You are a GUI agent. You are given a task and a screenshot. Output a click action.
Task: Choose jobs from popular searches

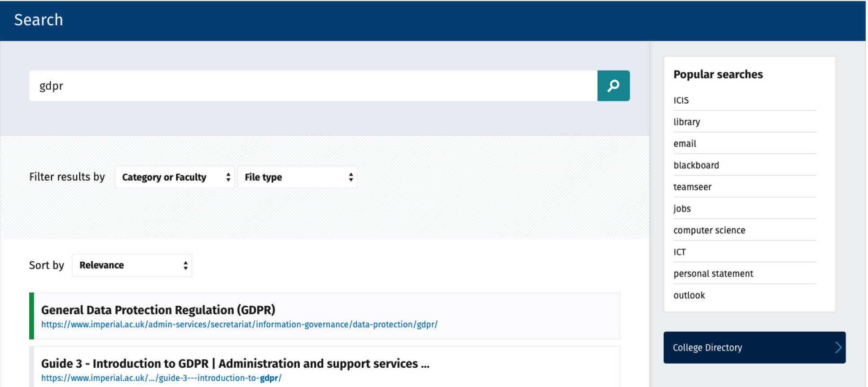(682, 209)
